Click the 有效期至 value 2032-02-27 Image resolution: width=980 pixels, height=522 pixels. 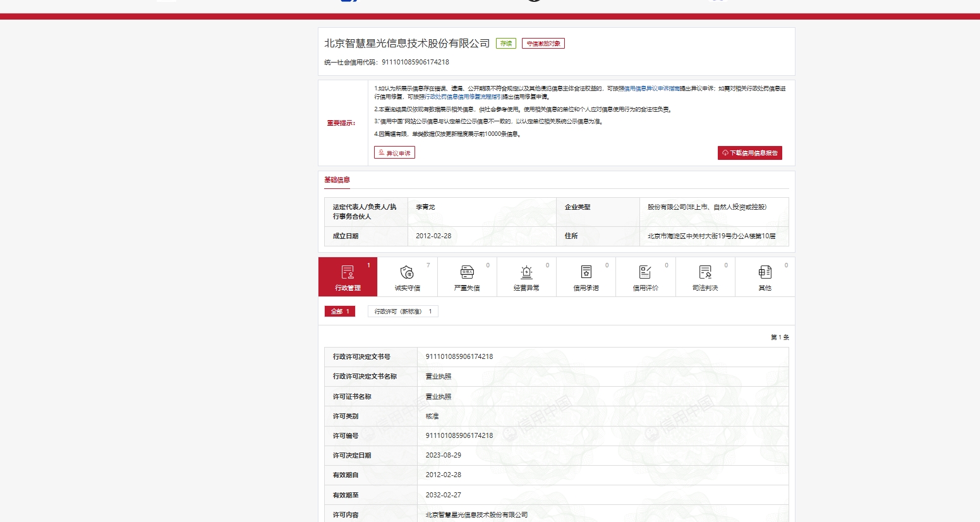[444, 495]
